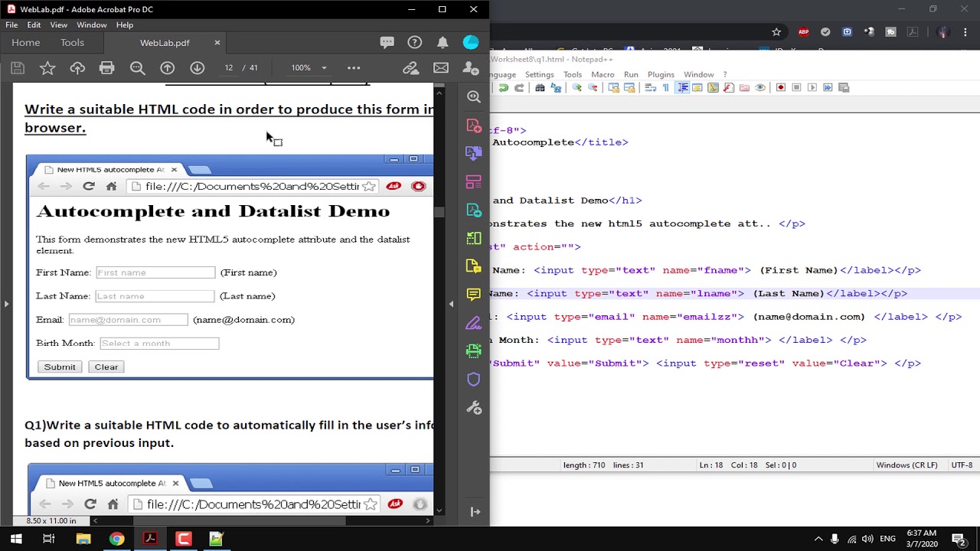Expand the tools pane with bottom arrow icon
This screenshot has width=980, height=551.
(x=475, y=512)
